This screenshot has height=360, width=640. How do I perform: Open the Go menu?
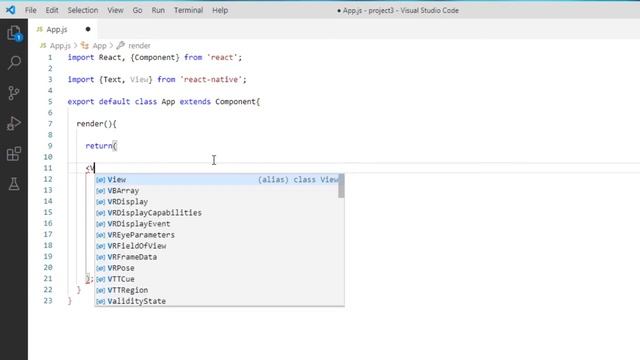pyautogui.click(x=138, y=10)
